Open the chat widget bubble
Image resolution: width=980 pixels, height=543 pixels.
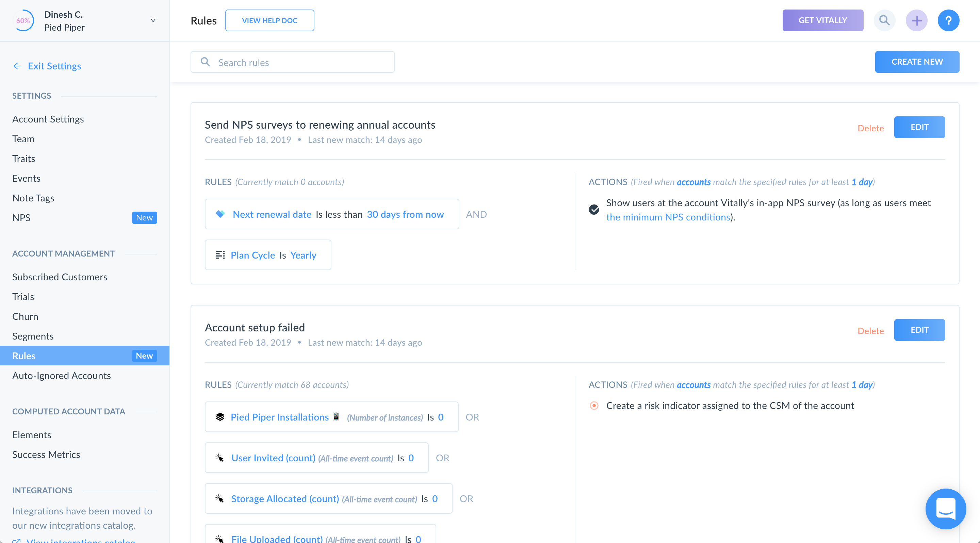945,508
